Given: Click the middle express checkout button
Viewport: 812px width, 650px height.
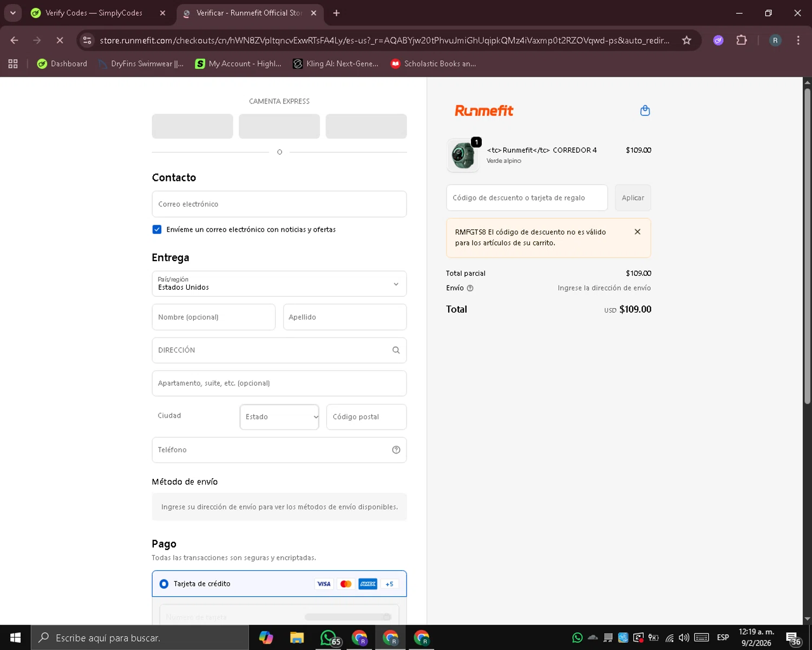Looking at the screenshot, I should click(x=279, y=126).
